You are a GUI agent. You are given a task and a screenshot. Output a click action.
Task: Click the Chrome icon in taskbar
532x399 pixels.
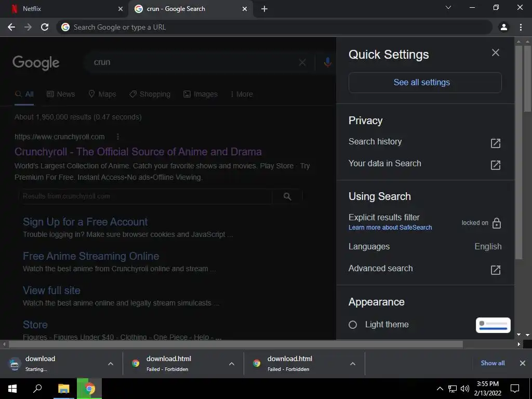(89, 389)
